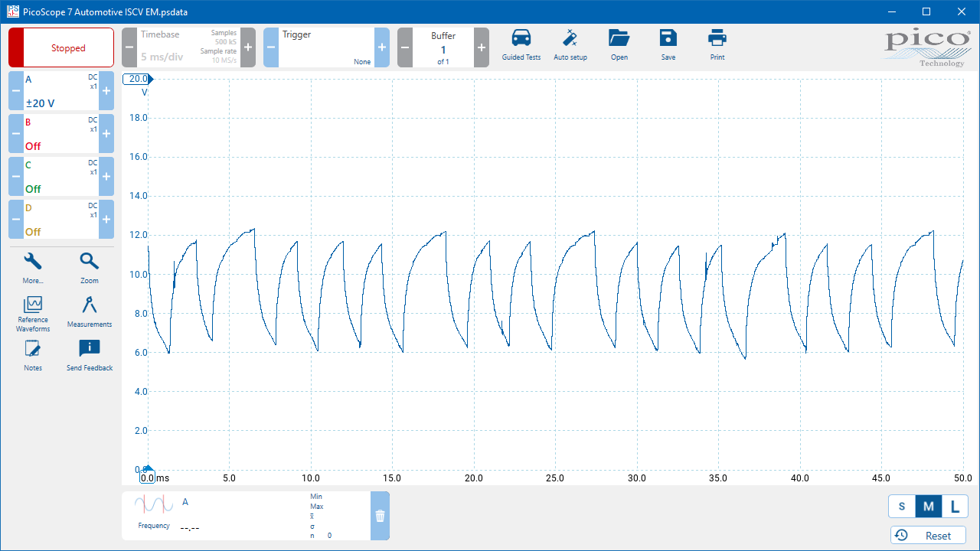
Task: Open Channel B options panel
Action: pyautogui.click(x=61, y=134)
